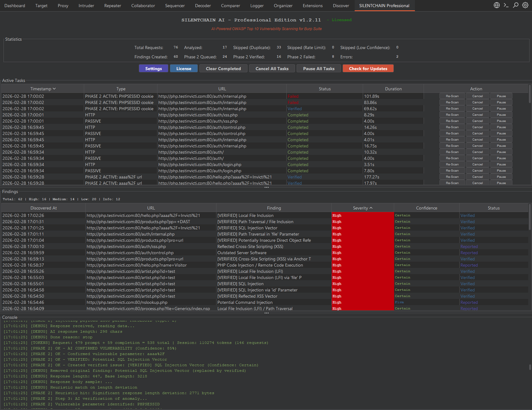This screenshot has height=410, width=532.
Task: Click the Type column header
Action: [121, 89]
